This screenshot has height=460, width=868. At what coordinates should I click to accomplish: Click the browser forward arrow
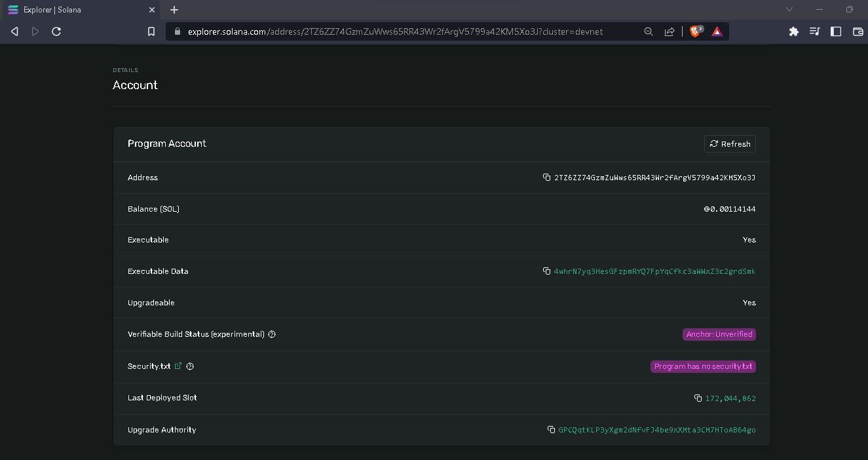35,31
